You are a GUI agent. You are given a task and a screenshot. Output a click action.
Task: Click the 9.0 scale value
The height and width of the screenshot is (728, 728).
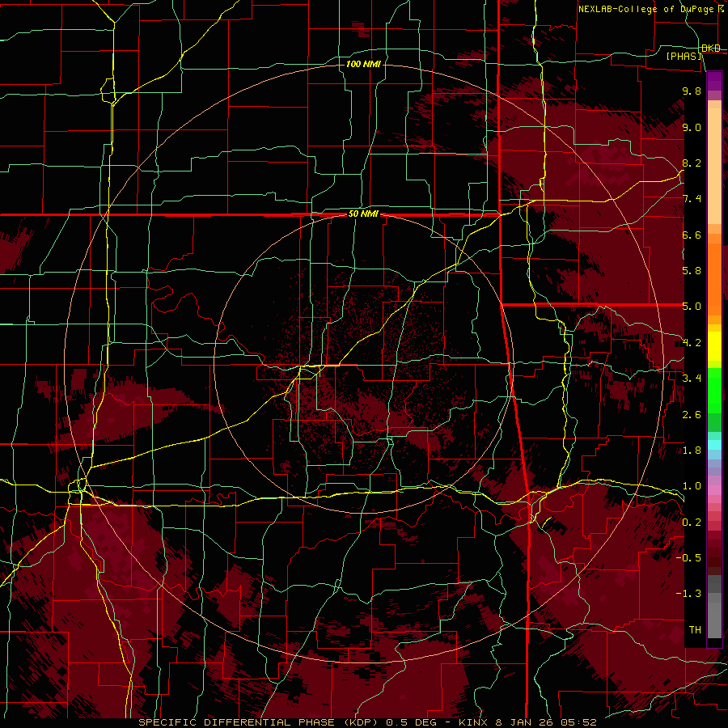point(692,127)
